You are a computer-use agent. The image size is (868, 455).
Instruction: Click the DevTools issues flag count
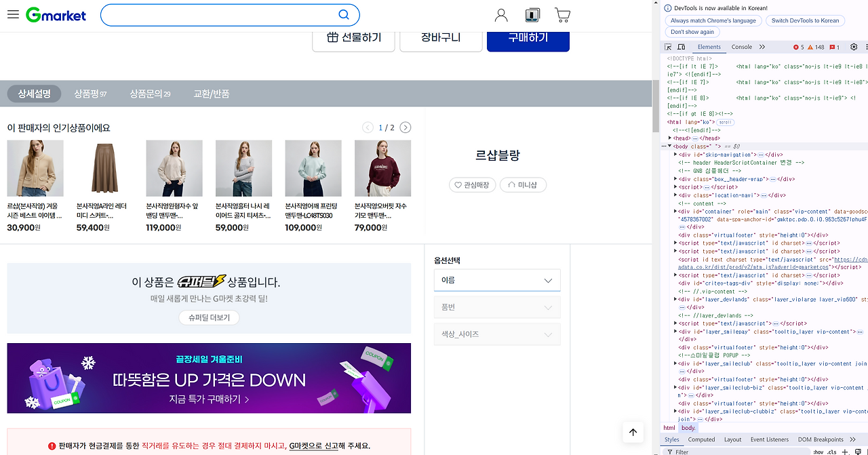pyautogui.click(x=834, y=47)
